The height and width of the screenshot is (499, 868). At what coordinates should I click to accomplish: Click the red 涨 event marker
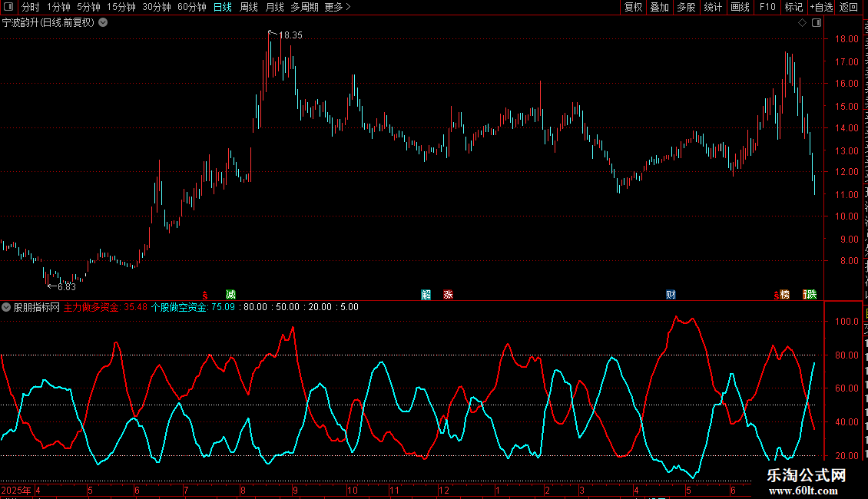[448, 294]
